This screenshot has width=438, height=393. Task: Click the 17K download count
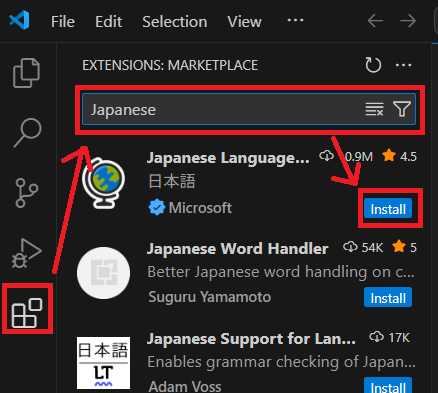[389, 337]
